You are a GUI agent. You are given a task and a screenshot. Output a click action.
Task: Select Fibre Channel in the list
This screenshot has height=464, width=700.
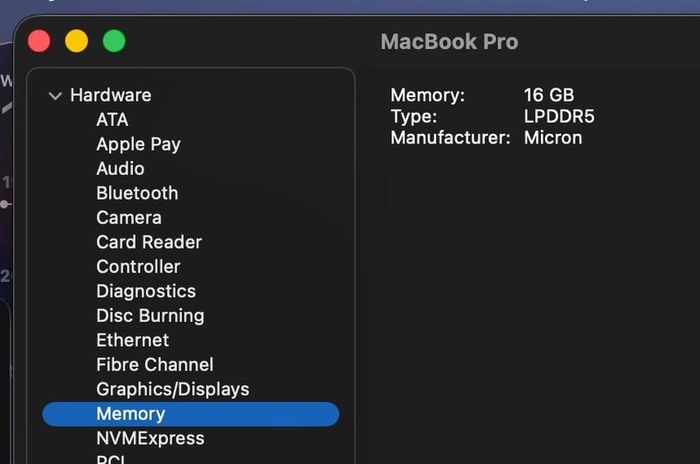tap(154, 365)
